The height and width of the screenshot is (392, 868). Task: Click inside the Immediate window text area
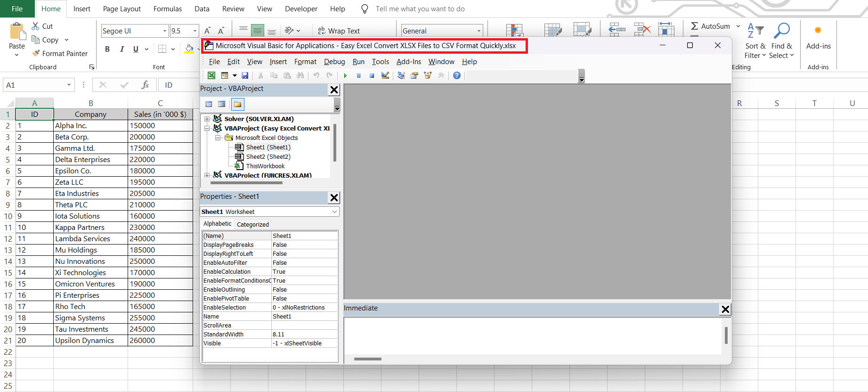point(532,335)
